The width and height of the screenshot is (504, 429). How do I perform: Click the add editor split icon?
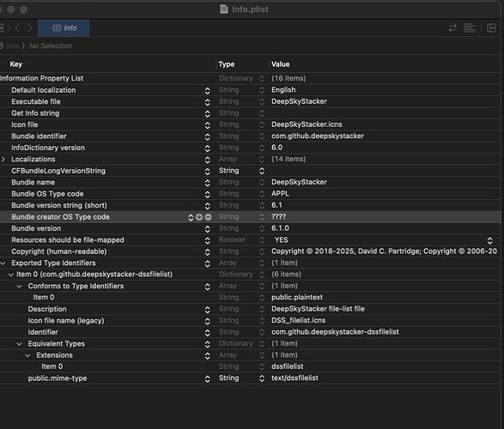491,28
